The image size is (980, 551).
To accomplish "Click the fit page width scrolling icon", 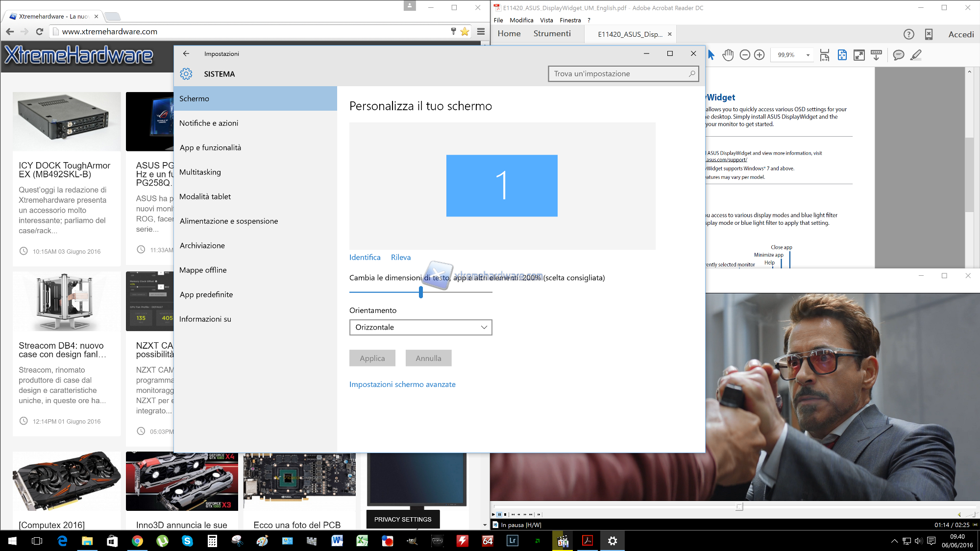I will [825, 55].
